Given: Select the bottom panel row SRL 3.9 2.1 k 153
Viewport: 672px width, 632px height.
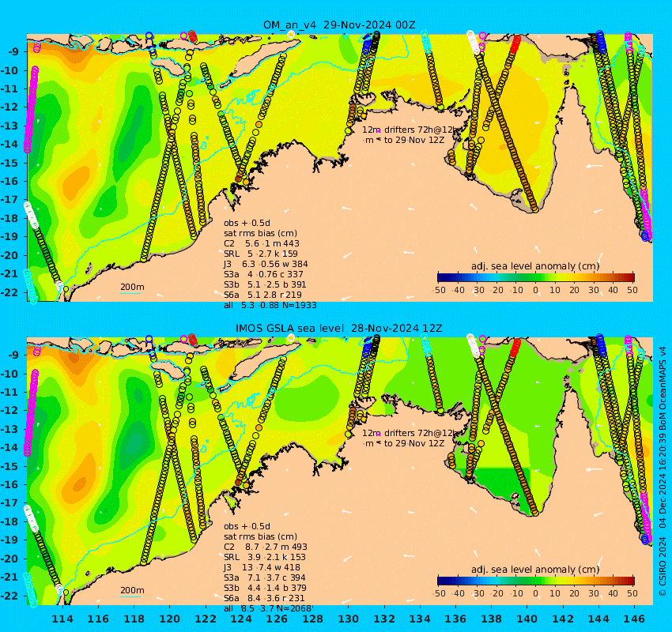Looking at the screenshot, I should tap(264, 557).
